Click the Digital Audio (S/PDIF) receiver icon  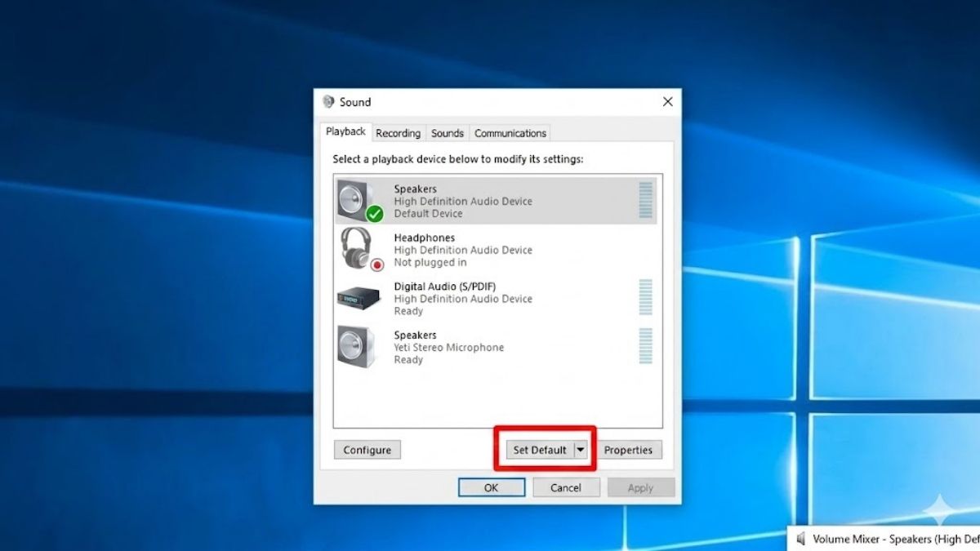click(359, 299)
